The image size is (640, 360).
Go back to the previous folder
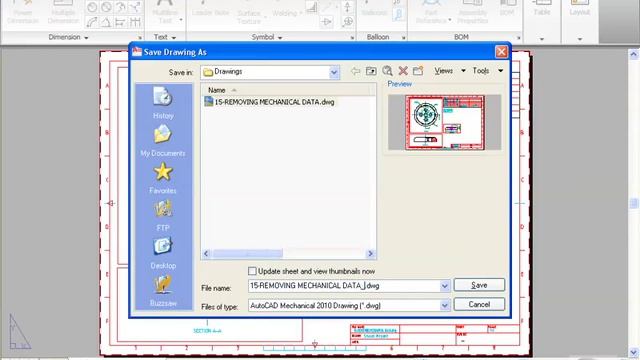coord(356,71)
